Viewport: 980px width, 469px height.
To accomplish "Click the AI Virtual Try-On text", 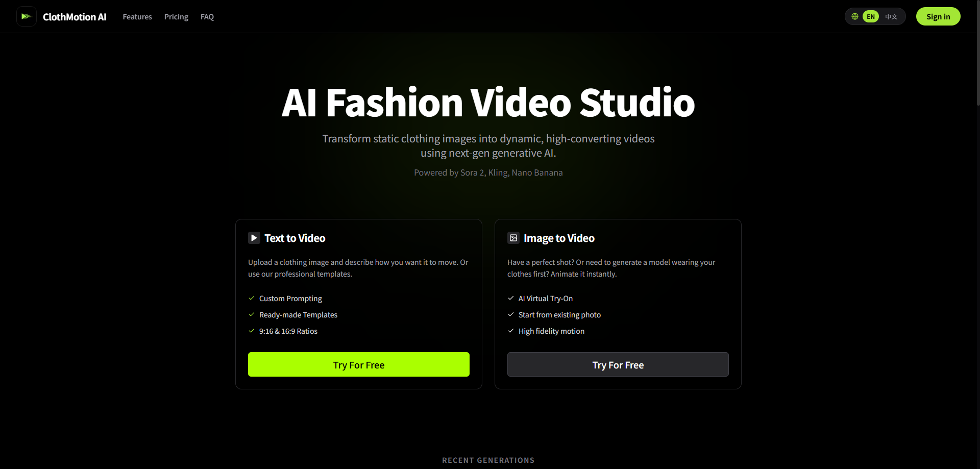I will [x=546, y=299].
